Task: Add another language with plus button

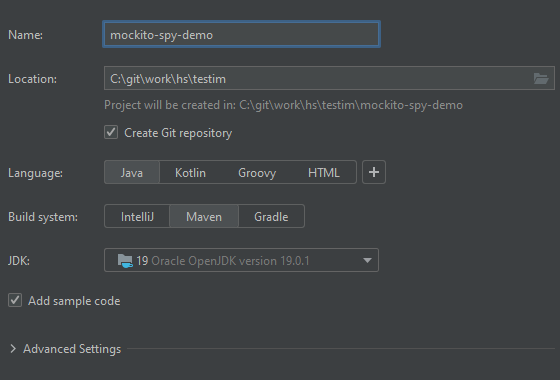Action: click(374, 172)
